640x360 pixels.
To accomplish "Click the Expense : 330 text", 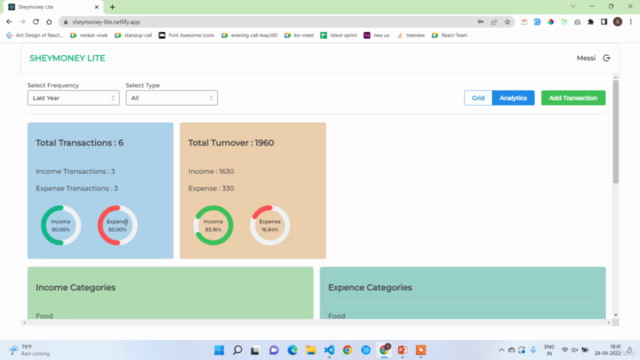I will [x=211, y=189].
